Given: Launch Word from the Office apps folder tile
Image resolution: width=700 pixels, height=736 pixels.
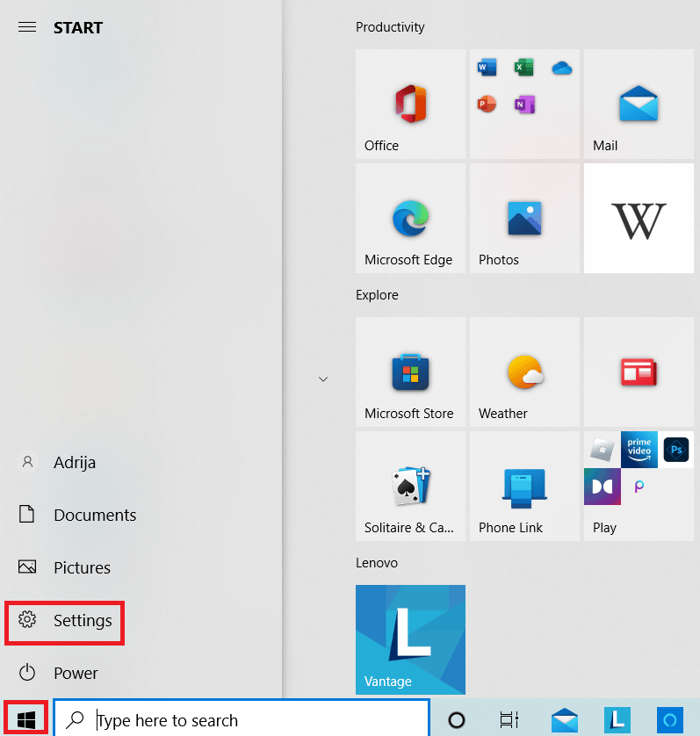Looking at the screenshot, I should tap(487, 68).
